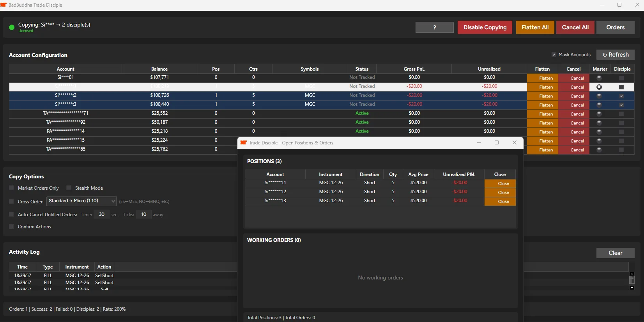Flatten the TA account ending 71
Image resolution: width=644 pixels, height=322 pixels.
542,114
